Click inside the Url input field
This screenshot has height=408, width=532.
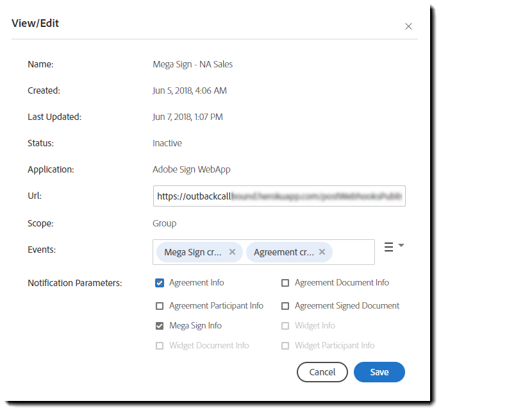(279, 196)
